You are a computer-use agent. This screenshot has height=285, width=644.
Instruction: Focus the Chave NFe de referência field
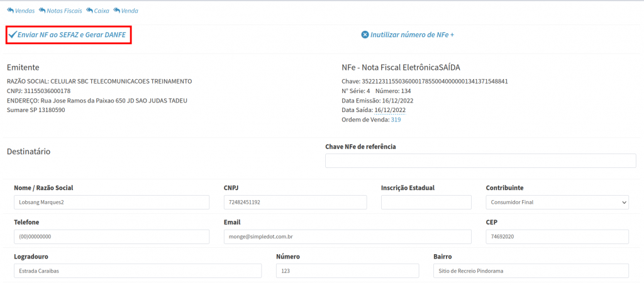(480, 160)
